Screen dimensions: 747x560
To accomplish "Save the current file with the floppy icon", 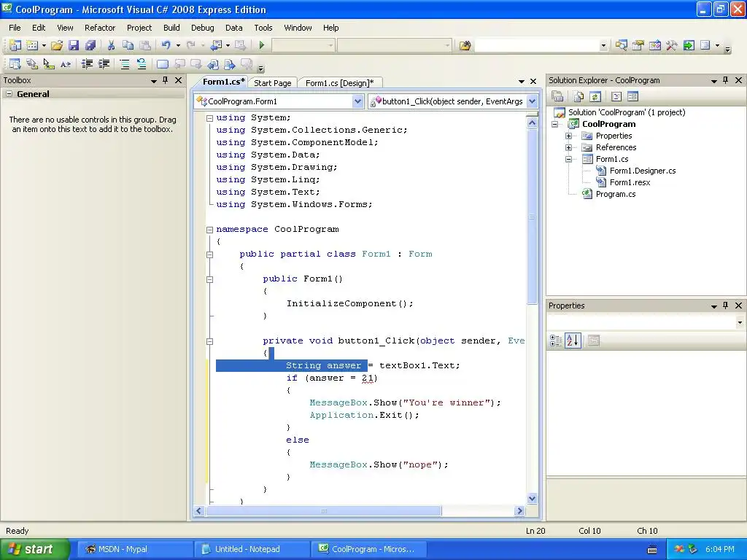I will pyautogui.click(x=74, y=45).
